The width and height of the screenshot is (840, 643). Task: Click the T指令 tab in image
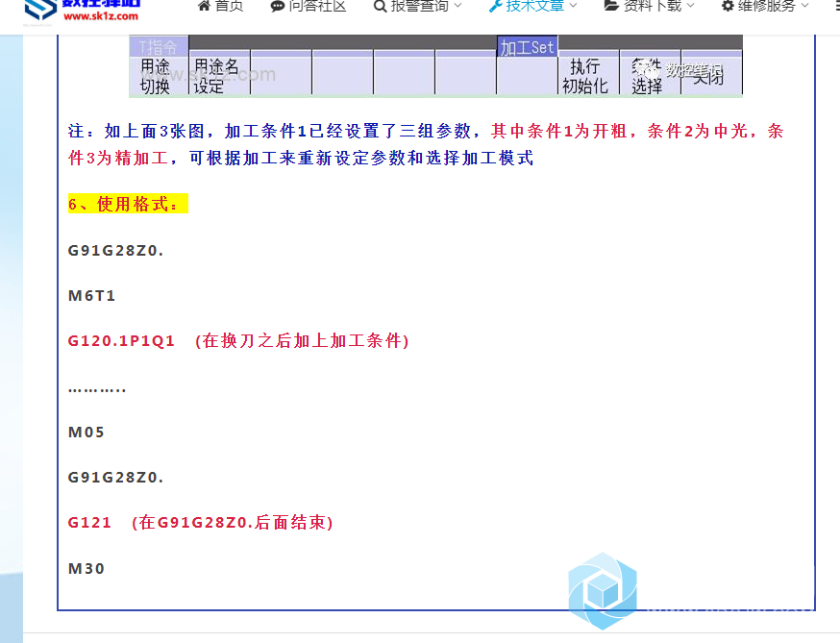click(x=158, y=47)
